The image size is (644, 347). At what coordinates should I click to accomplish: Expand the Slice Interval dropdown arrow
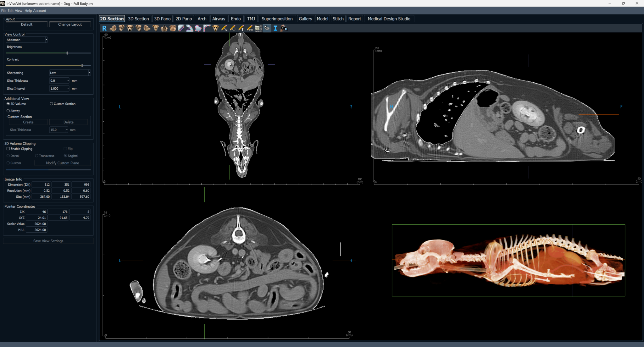(x=68, y=89)
